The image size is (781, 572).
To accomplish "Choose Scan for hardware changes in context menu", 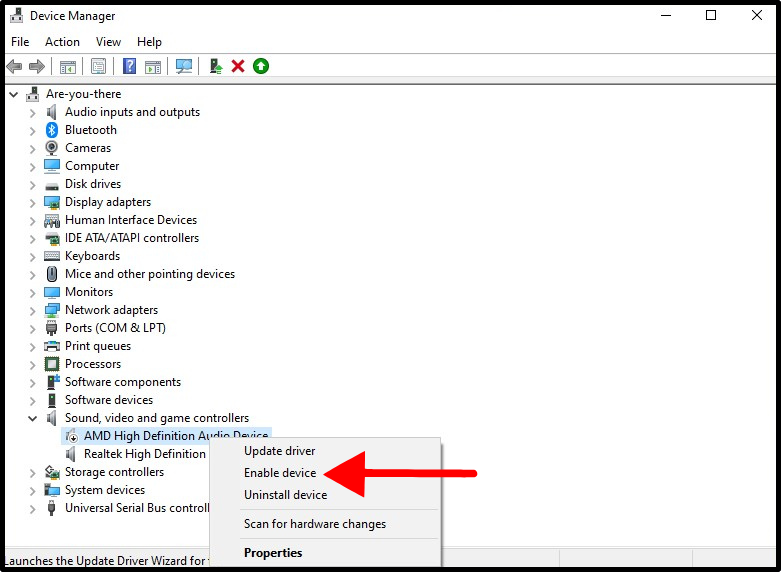I will 315,524.
